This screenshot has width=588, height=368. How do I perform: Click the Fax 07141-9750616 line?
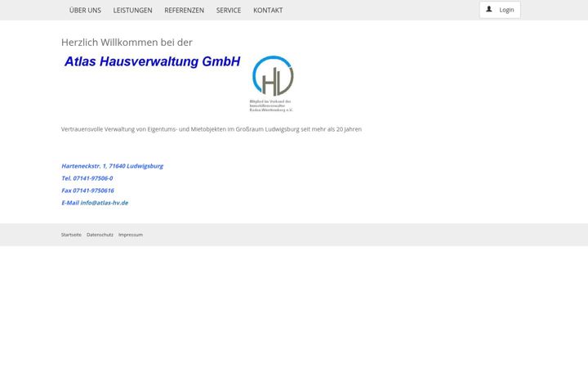coord(87,191)
